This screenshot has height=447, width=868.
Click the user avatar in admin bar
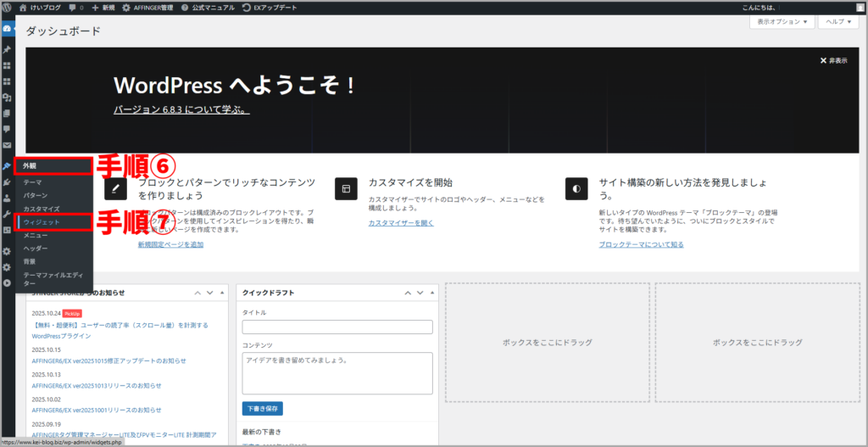pos(860,7)
